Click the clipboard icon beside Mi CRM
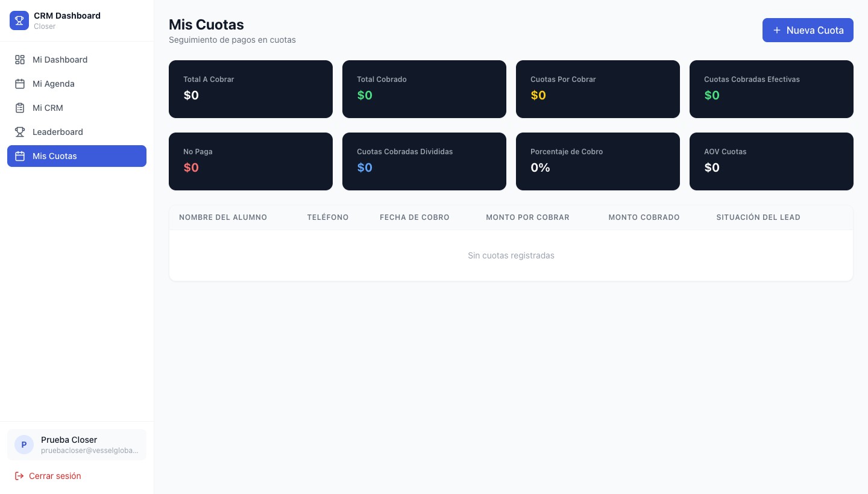The image size is (868, 494). pos(20,108)
